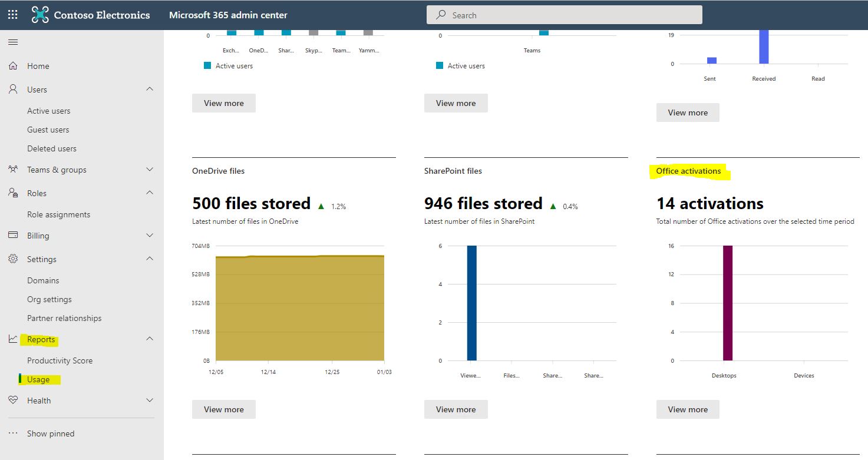
Task: Click View more under SharePoint files
Action: (456, 409)
